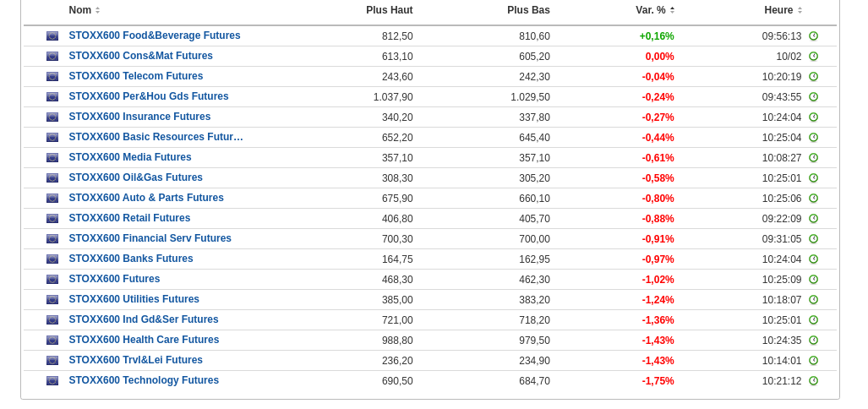This screenshot has width=868, height=409.
Task: Click the clock icon in the Insurance Futures row
Action: (813, 117)
